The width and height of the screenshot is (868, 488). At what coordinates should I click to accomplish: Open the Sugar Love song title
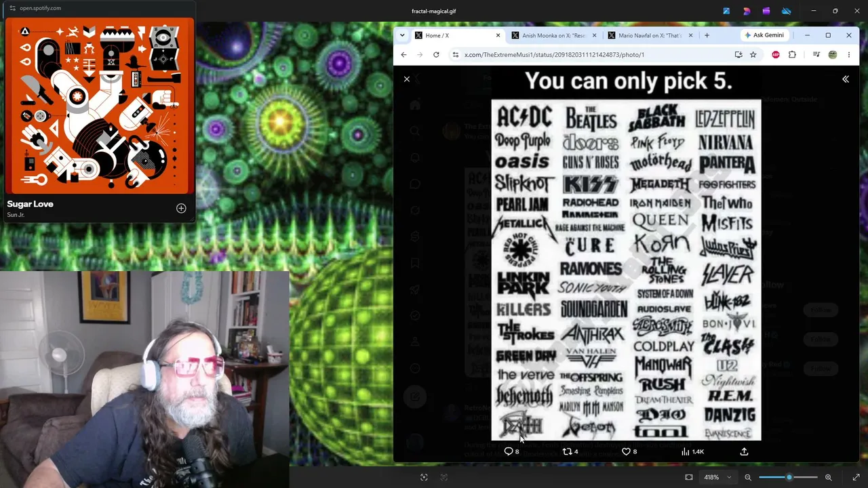coord(30,204)
